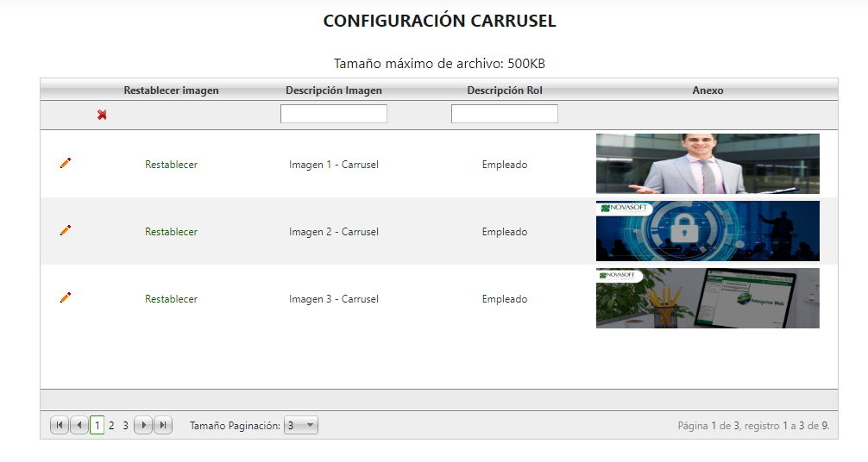Go to previous page button
Screen dimensions: 868x462
pyautogui.click(x=79, y=425)
